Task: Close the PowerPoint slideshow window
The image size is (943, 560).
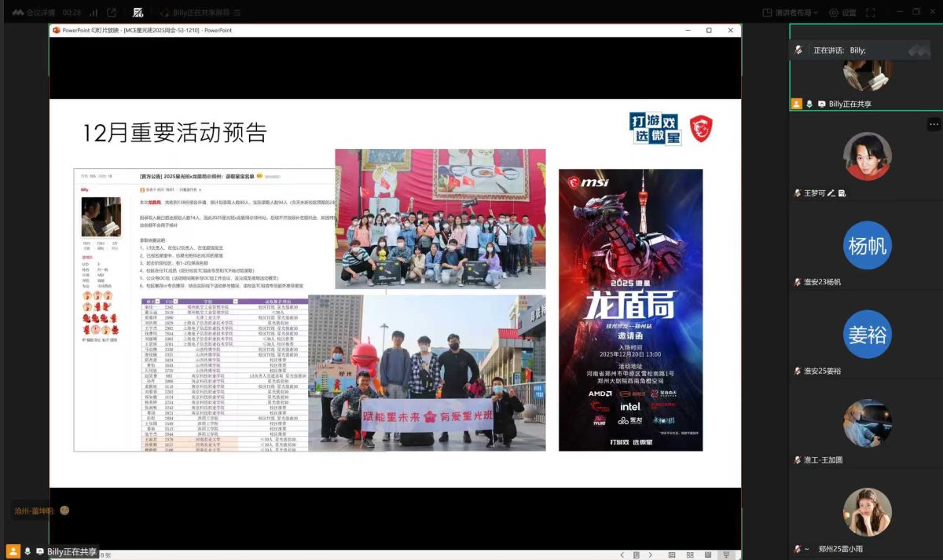Action: click(x=730, y=30)
